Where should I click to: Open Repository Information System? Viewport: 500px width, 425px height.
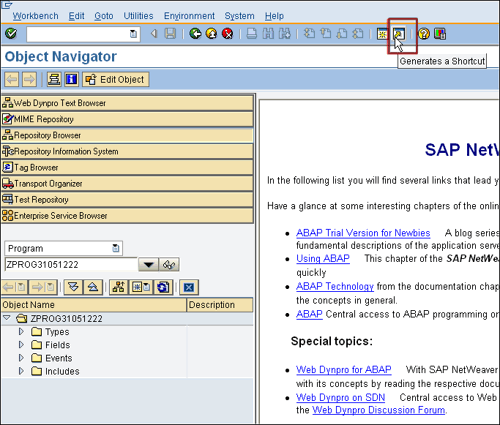(127, 151)
